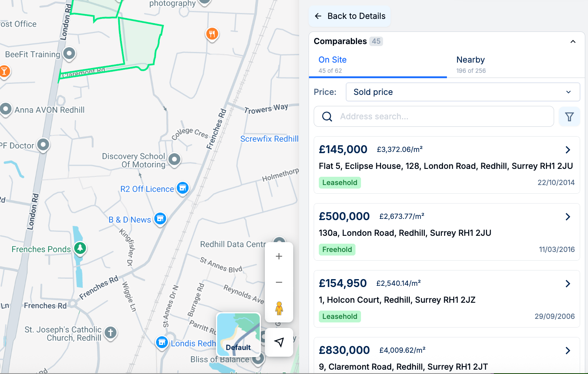Click the map location arrow button
The width and height of the screenshot is (588, 374).
click(x=279, y=342)
